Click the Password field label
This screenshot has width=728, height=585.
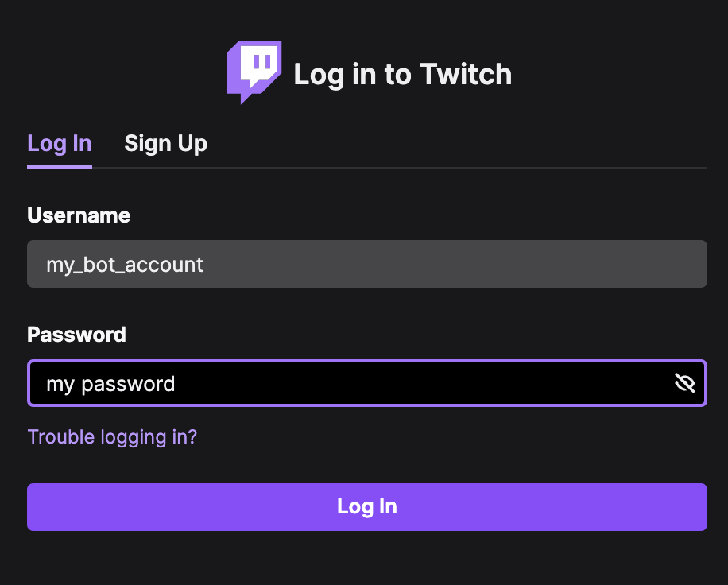[76, 335]
